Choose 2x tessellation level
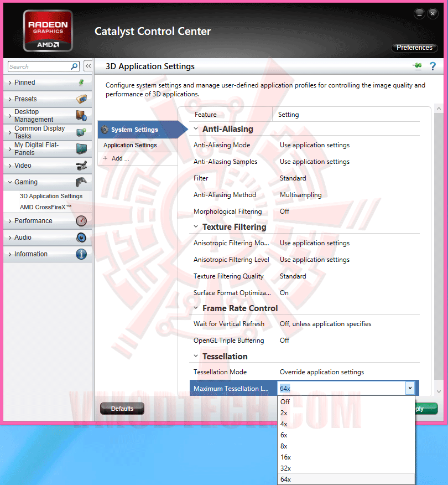The image size is (448, 485). pos(346,413)
